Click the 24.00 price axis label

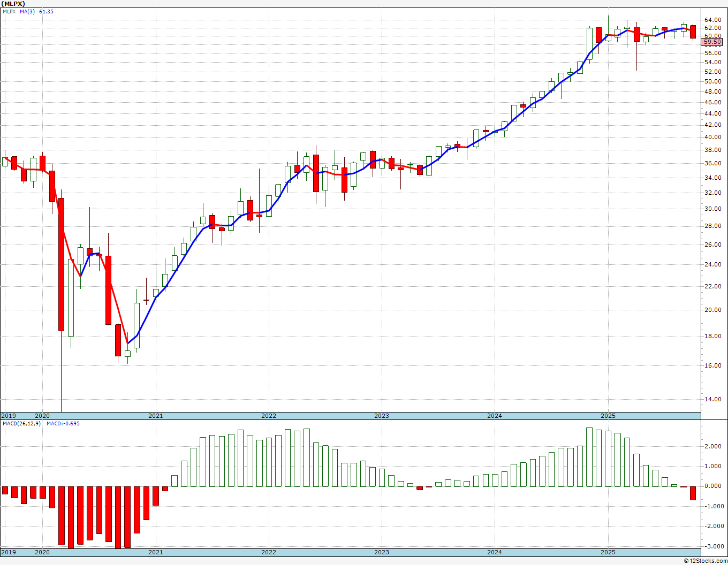712,264
